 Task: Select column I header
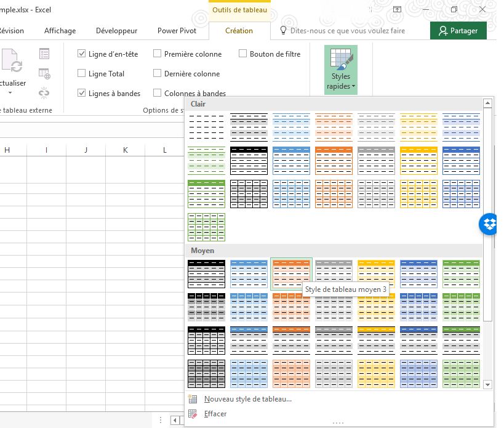click(47, 150)
